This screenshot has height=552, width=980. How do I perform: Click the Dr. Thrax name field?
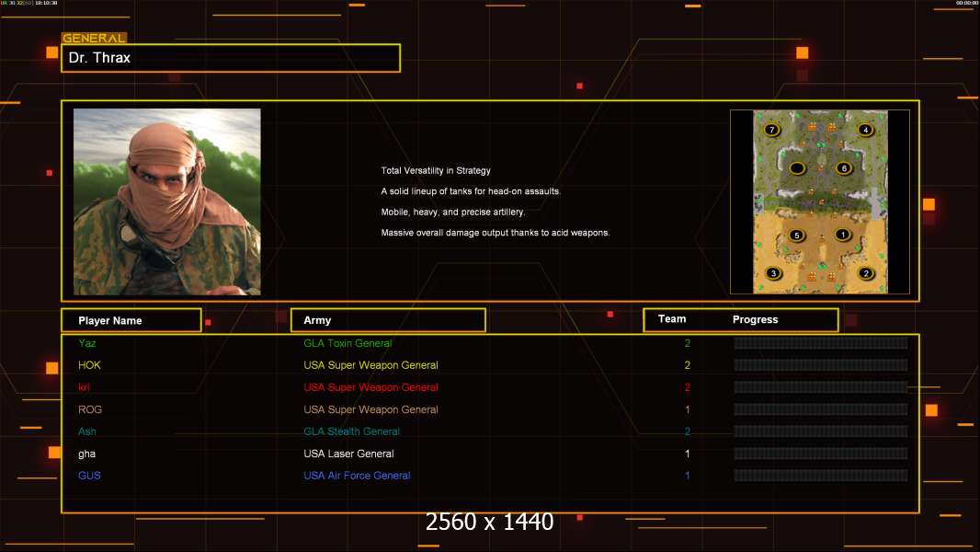(x=231, y=58)
